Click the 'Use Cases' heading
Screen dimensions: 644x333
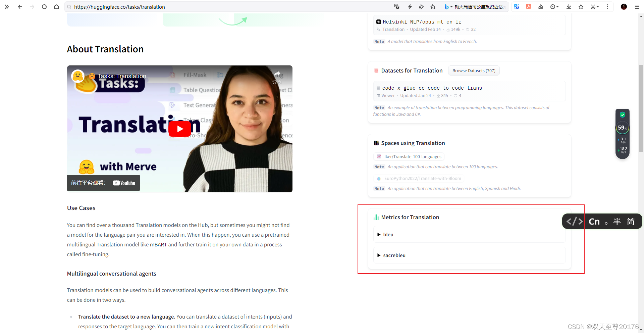click(81, 208)
